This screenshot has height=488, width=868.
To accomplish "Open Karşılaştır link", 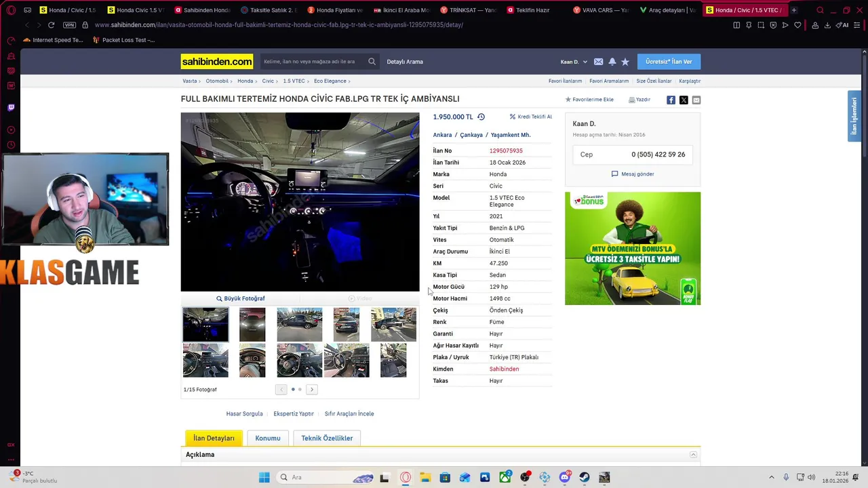I will pos(690,81).
